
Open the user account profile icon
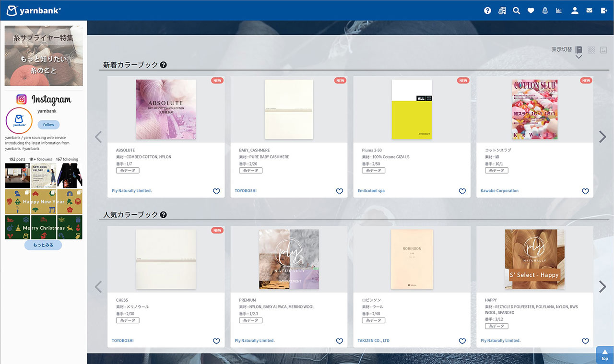[x=575, y=11]
